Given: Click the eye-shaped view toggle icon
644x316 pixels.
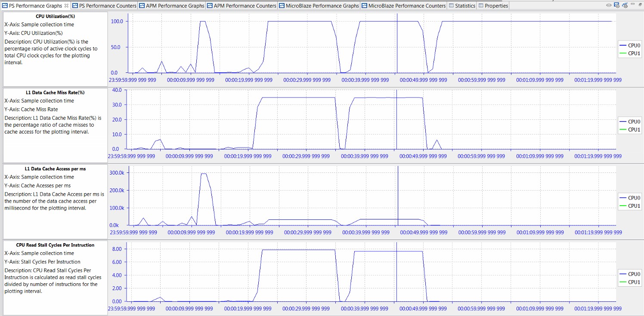Looking at the screenshot, I should click(x=609, y=5).
